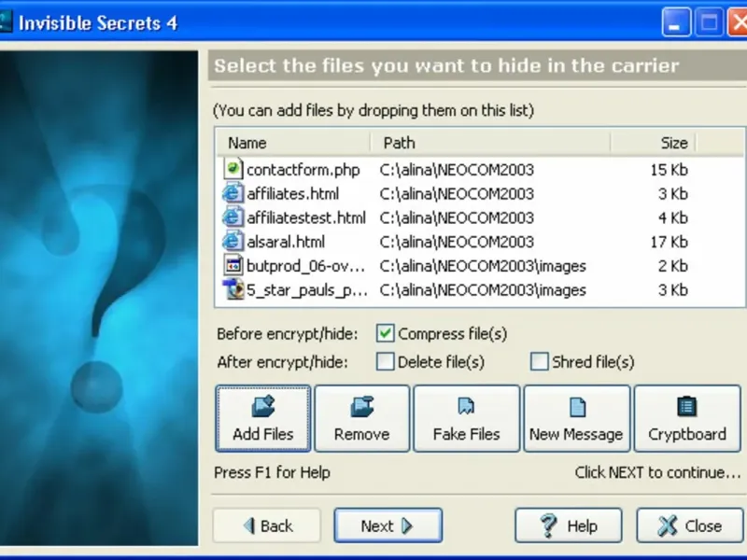The height and width of the screenshot is (560, 747).
Task: Sort the list by the Path column header
Action: pos(490,143)
